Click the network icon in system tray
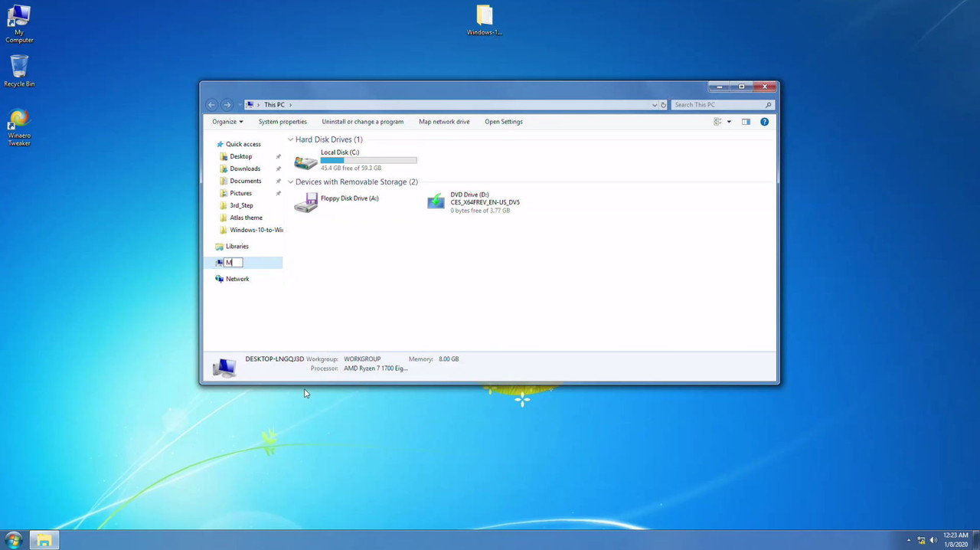 pos(921,540)
